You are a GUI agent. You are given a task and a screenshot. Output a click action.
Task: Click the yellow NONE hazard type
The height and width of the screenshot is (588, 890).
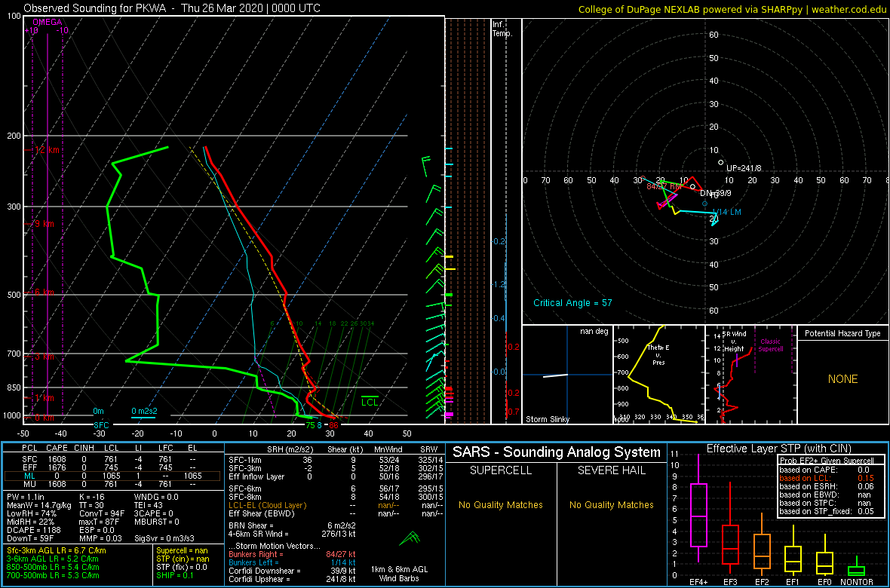[842, 379]
